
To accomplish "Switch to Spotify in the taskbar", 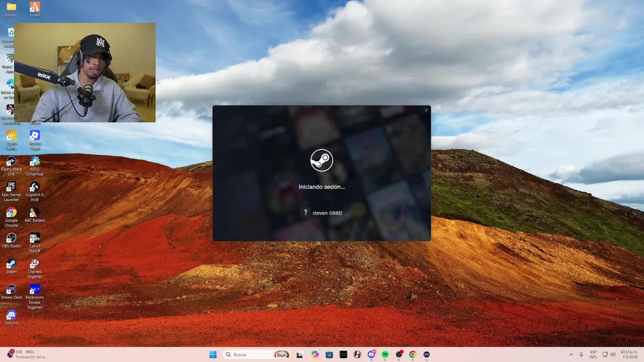I will coord(385,354).
